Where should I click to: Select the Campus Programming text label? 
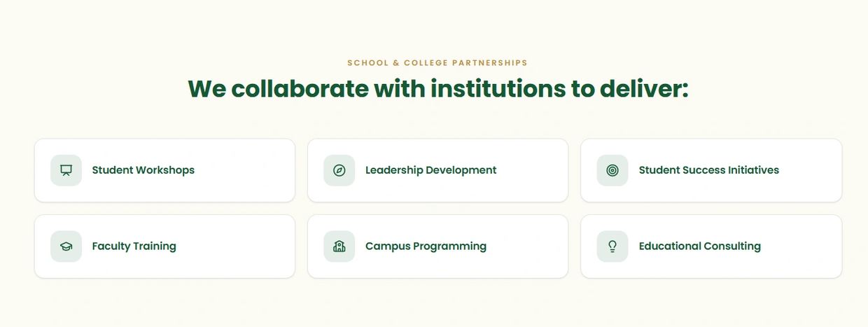426,246
